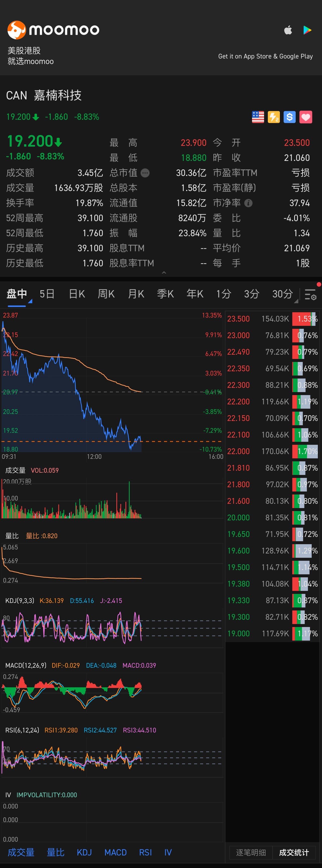Image resolution: width=322 pixels, height=868 pixels.
Task: Click the CAN 嘉楠科技 stock title
Action: pyautogui.click(x=44, y=95)
